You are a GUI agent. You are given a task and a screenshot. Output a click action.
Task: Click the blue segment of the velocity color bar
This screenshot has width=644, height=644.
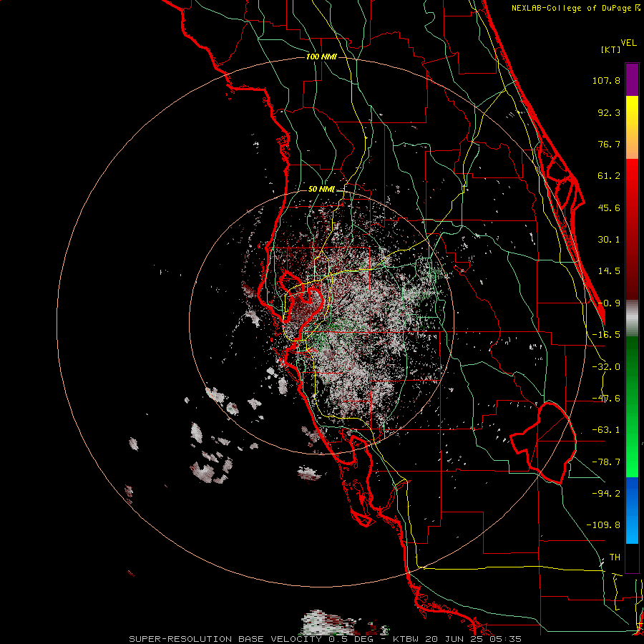[632, 510]
